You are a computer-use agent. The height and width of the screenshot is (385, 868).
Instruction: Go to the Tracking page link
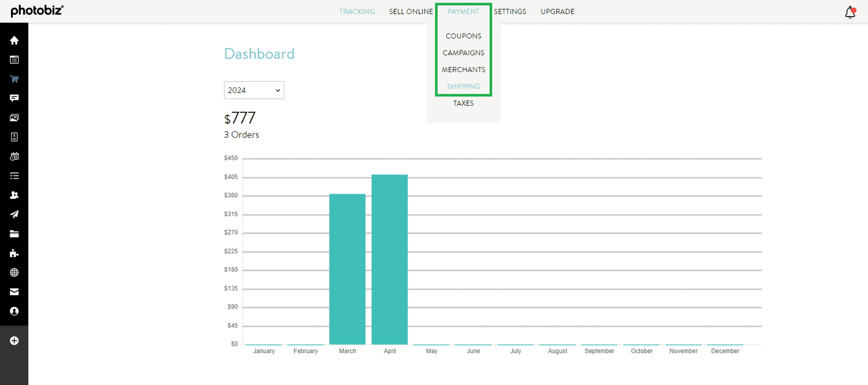[x=357, y=12]
